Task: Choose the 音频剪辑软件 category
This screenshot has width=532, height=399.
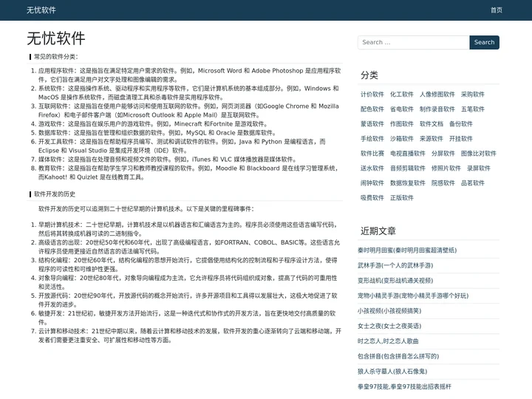Action: pyautogui.click(x=407, y=168)
